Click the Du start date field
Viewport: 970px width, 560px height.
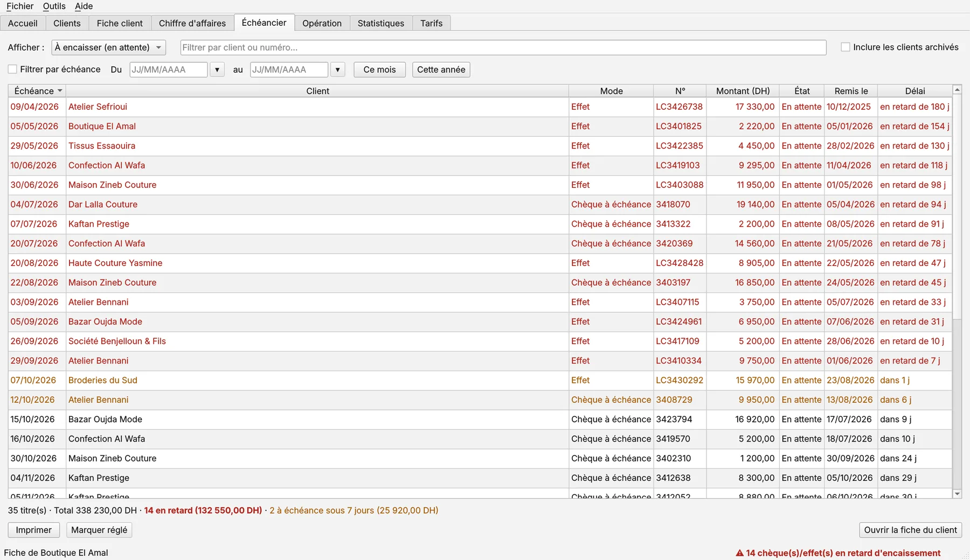pyautogui.click(x=168, y=69)
